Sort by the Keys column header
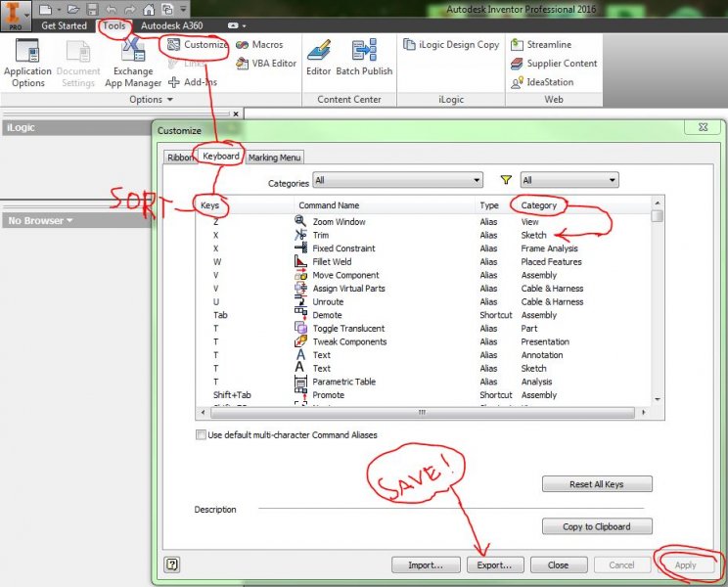Viewport: 728px width, 587px height. (245, 205)
